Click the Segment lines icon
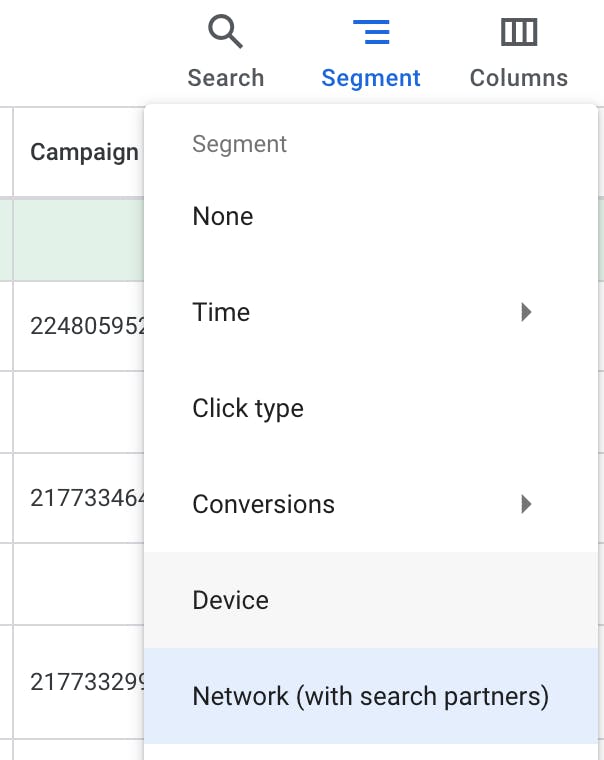Screen dimensions: 604x760 [371, 33]
